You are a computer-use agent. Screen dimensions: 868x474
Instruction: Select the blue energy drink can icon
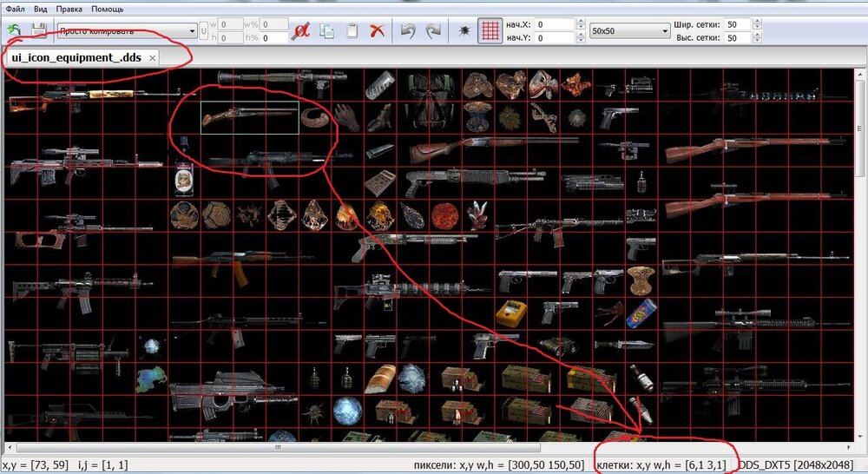pos(641,313)
